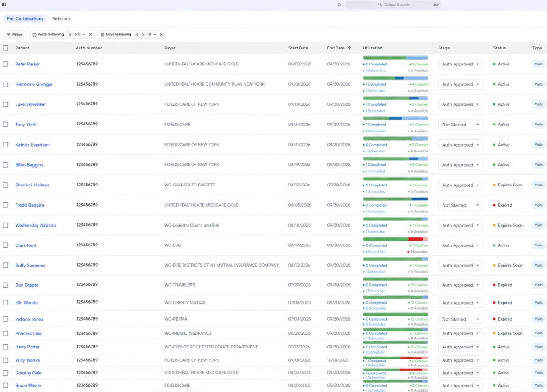Image resolution: width=547 pixels, height=392 pixels.
Task: Click WC-GALLAGHER BASSETT payer cell
Action: pos(190,185)
